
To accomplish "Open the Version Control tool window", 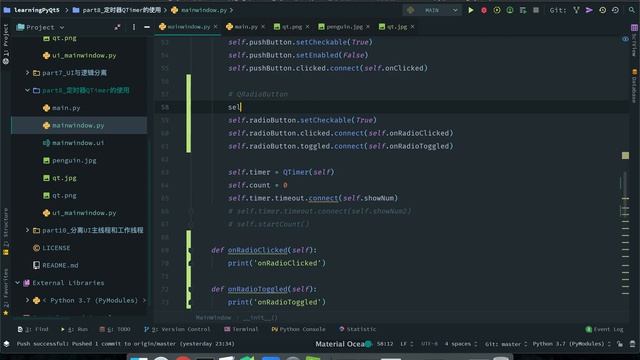I will 177,329.
